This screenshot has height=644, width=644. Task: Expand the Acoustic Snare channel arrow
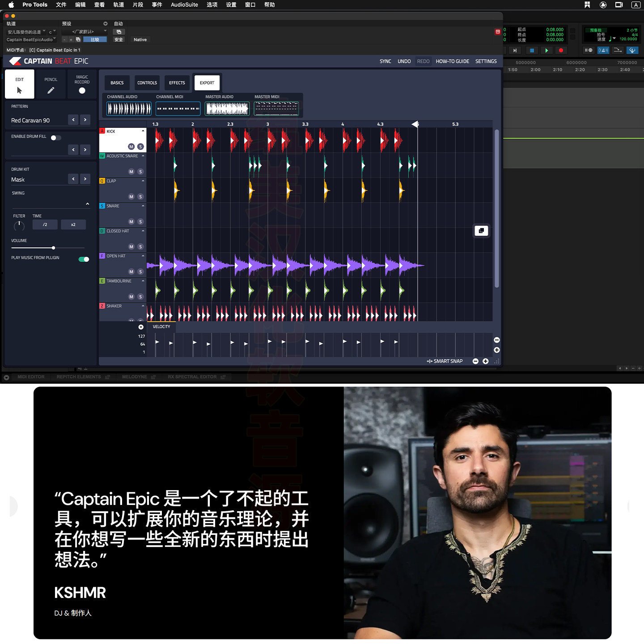tap(143, 156)
